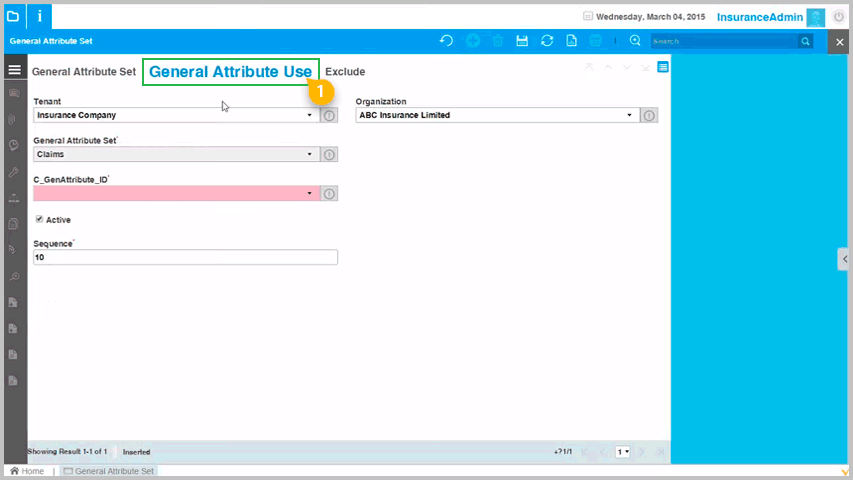Viewport: 853px width, 480px height.
Task: Click the InsuranceAdmin user name
Action: 759,17
